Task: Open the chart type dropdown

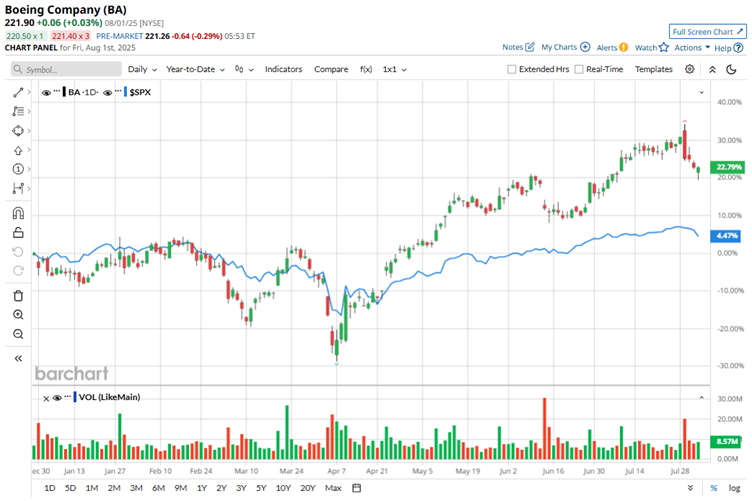Action: (x=244, y=70)
